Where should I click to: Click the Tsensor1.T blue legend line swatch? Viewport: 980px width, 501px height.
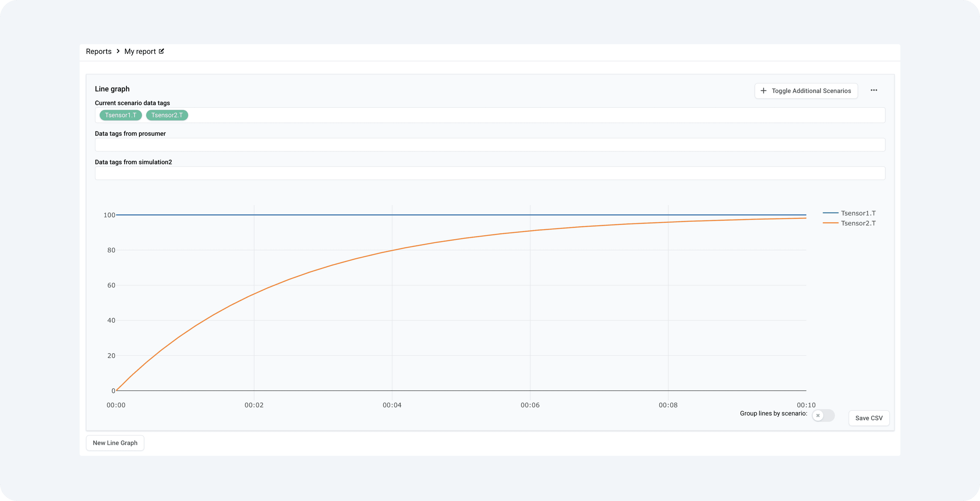[831, 213]
